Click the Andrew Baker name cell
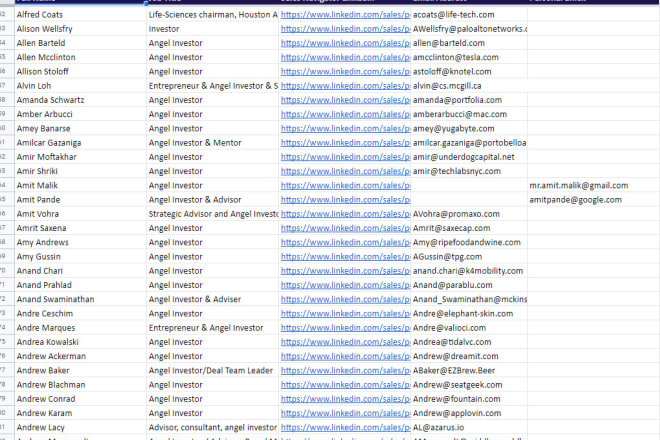This screenshot has height=440, width=660. (80, 371)
